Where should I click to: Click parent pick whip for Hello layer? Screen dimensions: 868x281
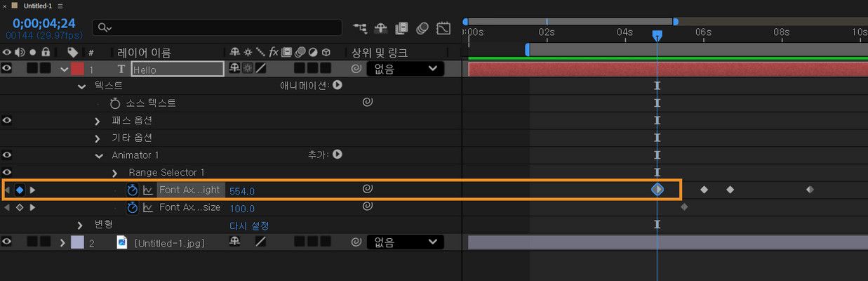click(356, 69)
